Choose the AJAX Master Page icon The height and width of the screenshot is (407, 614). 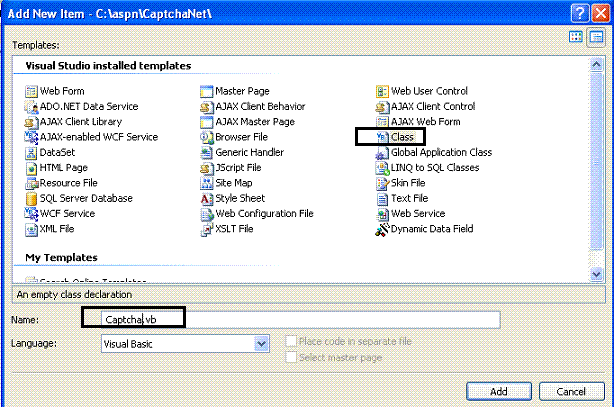pos(206,122)
